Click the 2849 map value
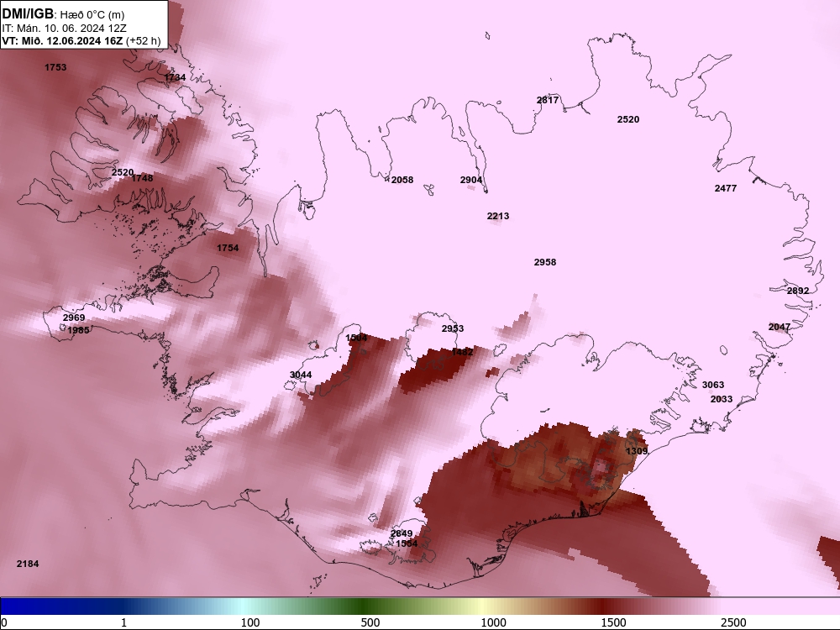 tap(402, 533)
